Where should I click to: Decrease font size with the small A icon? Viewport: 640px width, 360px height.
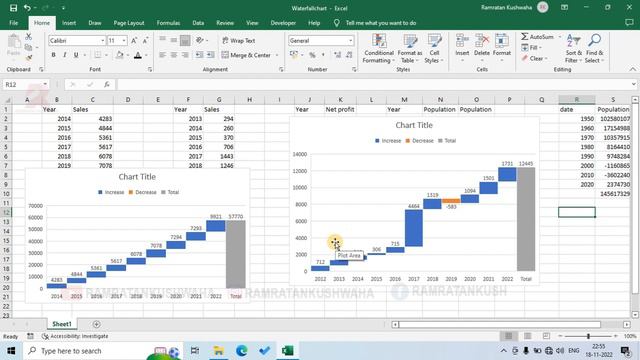(145, 40)
